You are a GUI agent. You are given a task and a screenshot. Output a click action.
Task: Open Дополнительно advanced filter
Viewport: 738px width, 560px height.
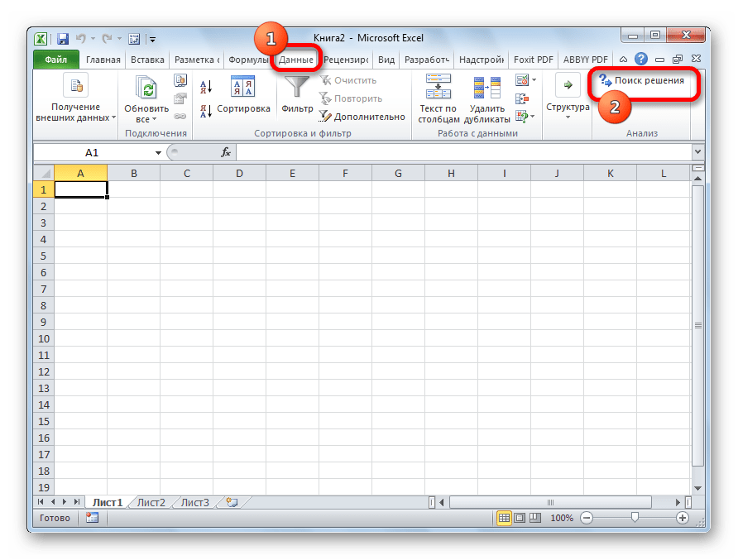(x=362, y=117)
